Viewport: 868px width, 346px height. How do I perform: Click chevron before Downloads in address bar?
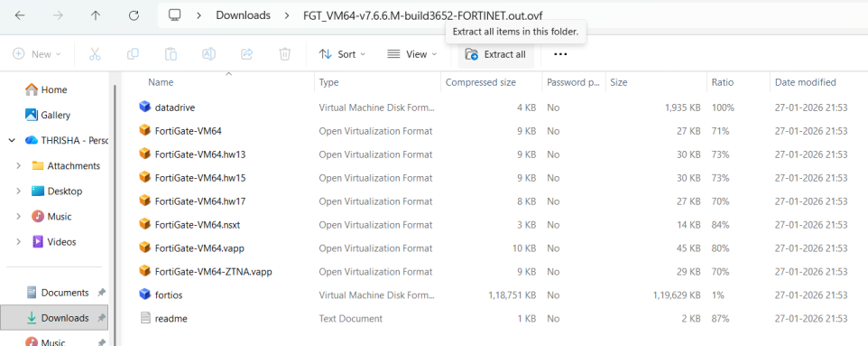point(199,15)
